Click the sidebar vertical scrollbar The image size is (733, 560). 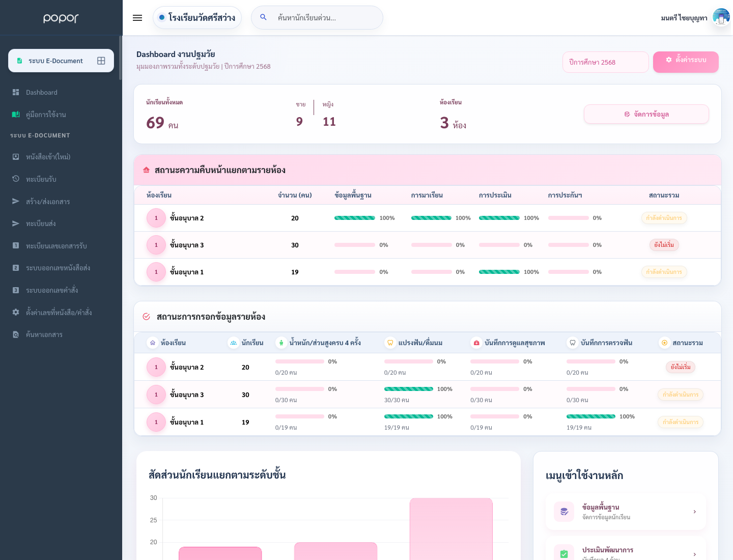[121, 58]
